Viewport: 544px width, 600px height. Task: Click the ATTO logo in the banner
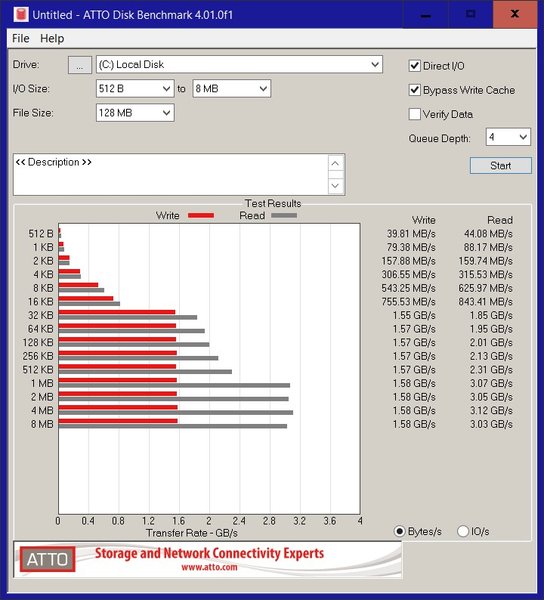coord(47,559)
